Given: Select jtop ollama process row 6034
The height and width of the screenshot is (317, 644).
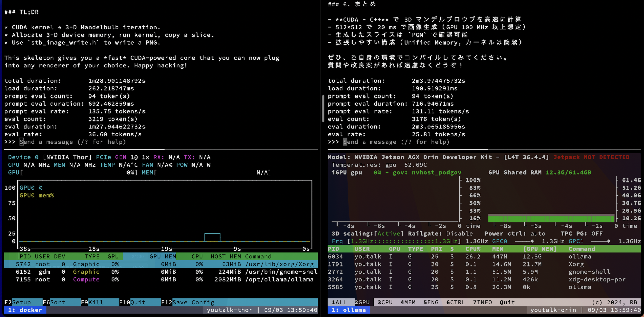Looking at the screenshot, I should point(484,256).
